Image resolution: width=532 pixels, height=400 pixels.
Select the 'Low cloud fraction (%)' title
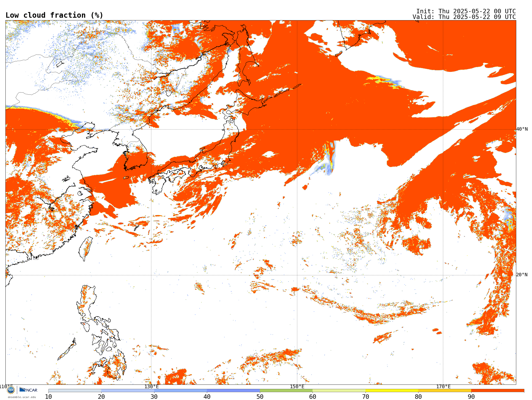click(54, 15)
